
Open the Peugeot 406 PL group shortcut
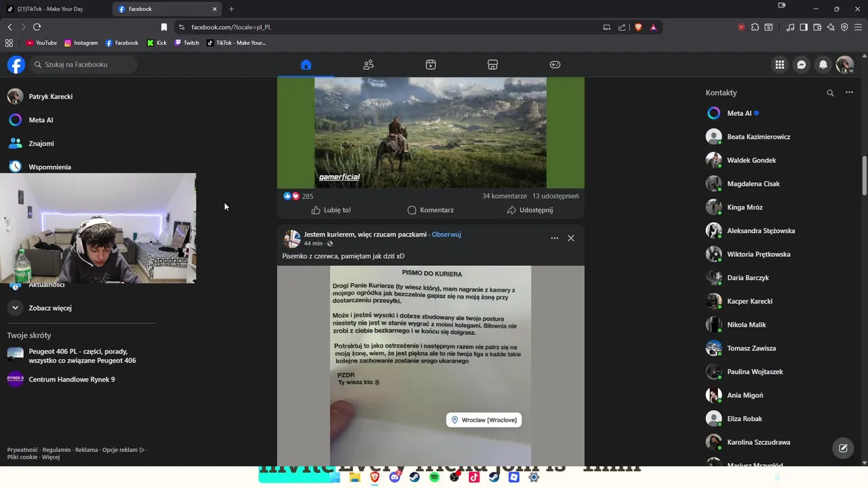81,356
